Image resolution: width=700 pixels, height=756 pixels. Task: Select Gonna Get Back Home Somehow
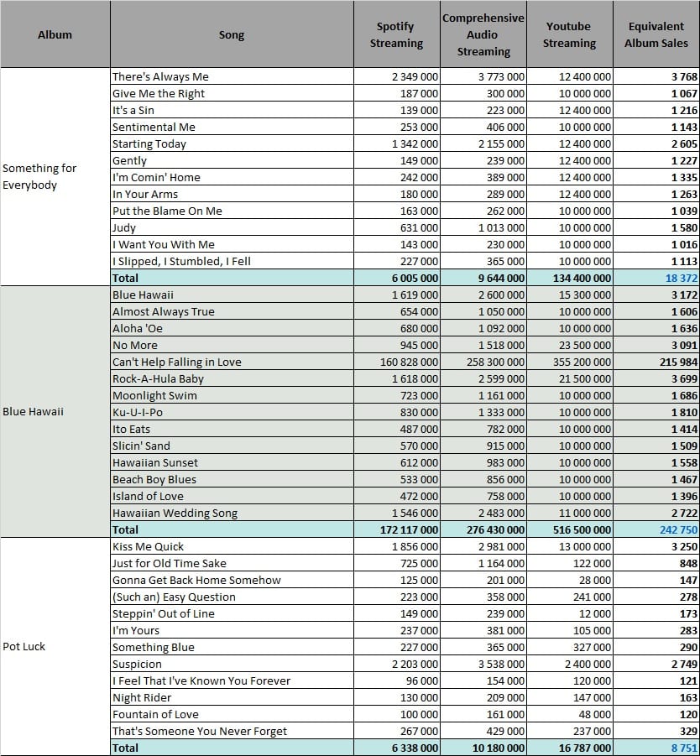(x=232, y=580)
